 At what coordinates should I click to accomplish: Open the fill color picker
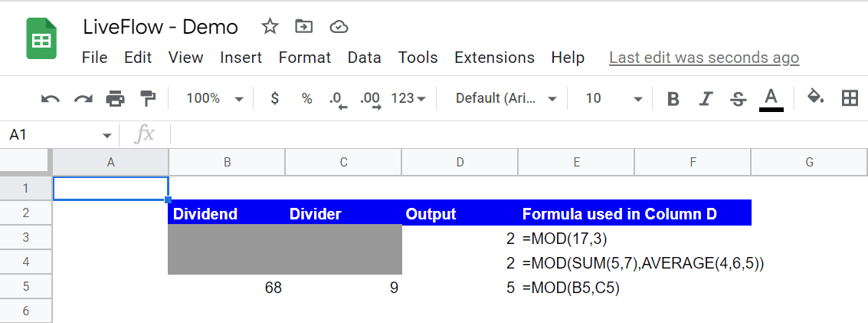click(x=815, y=98)
